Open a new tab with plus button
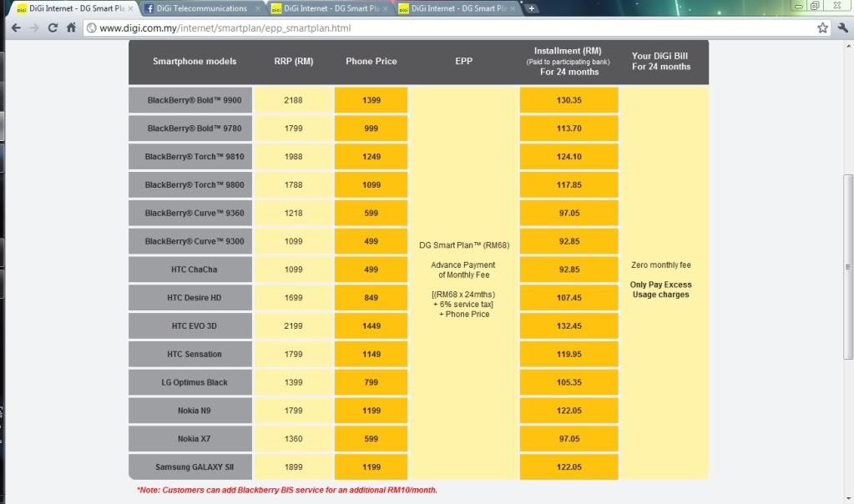Image resolution: width=854 pixels, height=504 pixels. click(532, 8)
